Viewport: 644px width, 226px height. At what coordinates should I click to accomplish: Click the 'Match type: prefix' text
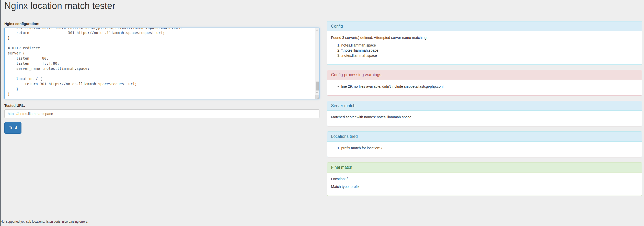click(x=345, y=187)
